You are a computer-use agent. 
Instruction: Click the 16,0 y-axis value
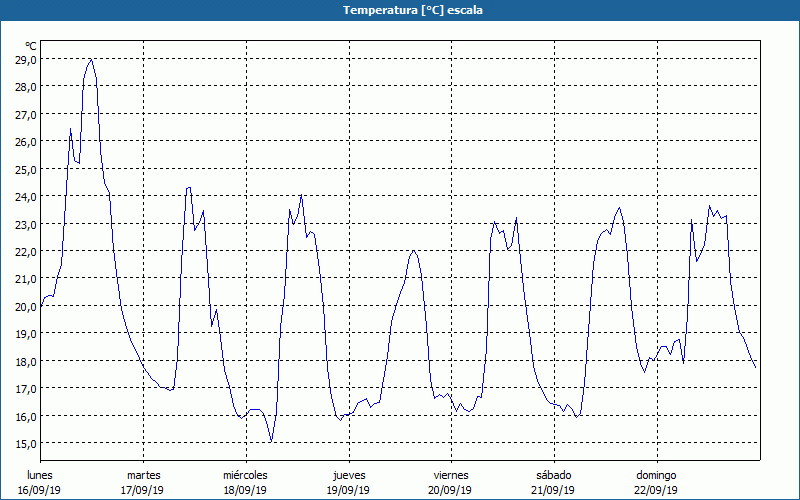click(x=26, y=416)
